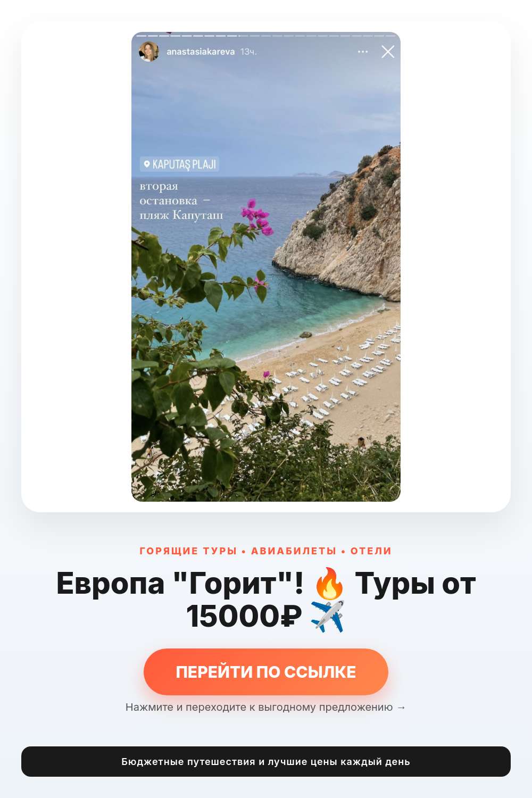Image resolution: width=532 pixels, height=798 pixels.
Task: Click the ПЕРЕЙТИ ПО ССЫЛКЕ button
Action: 266,672
